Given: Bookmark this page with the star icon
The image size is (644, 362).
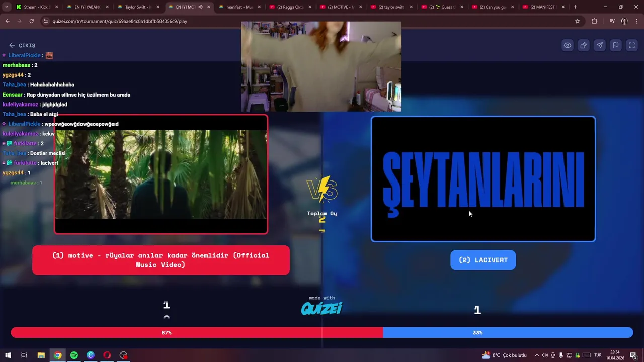Looking at the screenshot, I should 578,21.
